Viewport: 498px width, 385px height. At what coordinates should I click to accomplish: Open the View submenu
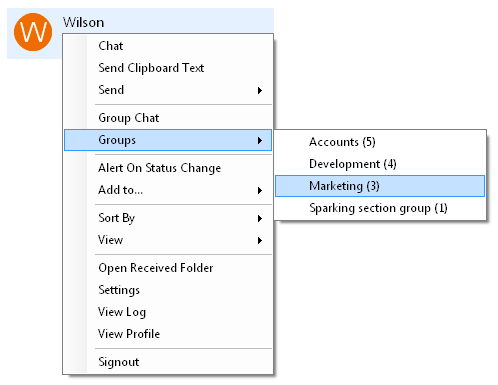click(168, 240)
